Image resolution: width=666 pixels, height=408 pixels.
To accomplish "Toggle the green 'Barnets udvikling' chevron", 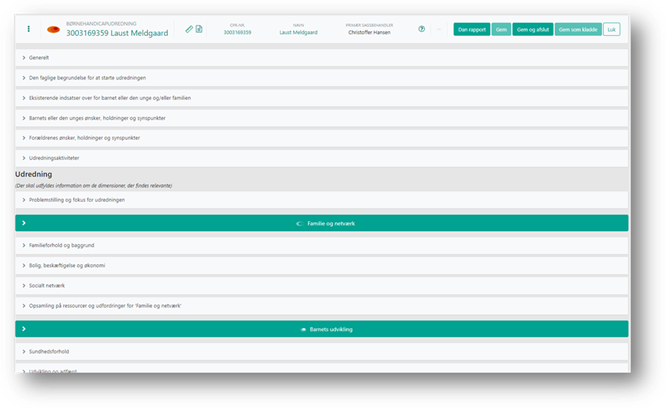I will coord(24,328).
